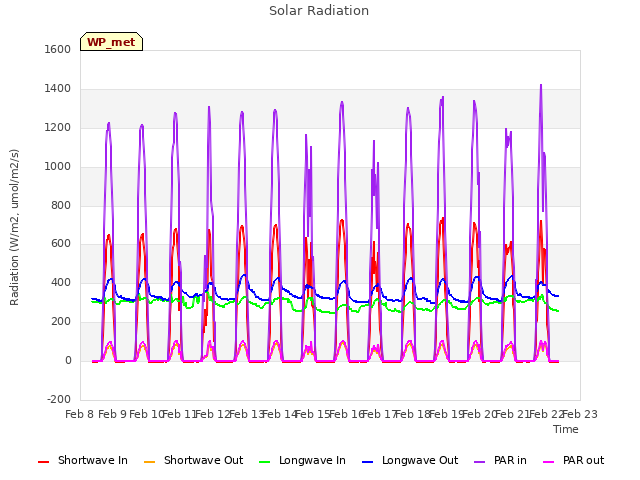The image size is (640, 480).
Task: Click the Feb 15 x-axis label
Action: click(x=313, y=414)
